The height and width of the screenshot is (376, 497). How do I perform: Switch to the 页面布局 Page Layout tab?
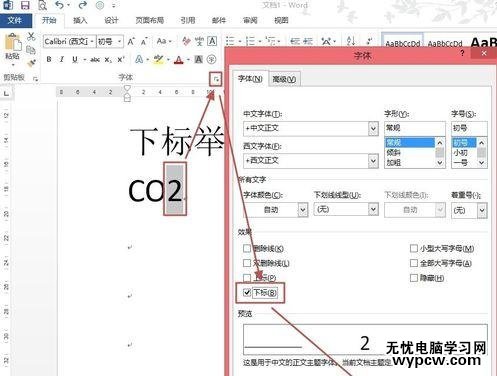150,21
